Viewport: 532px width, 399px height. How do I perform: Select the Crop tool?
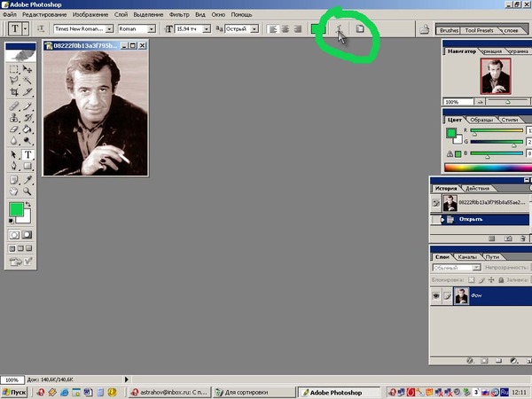13,91
